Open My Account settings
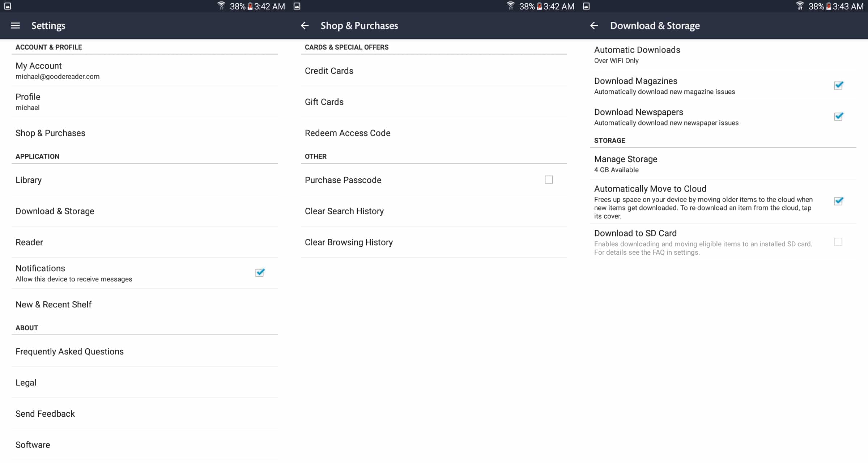 145,71
